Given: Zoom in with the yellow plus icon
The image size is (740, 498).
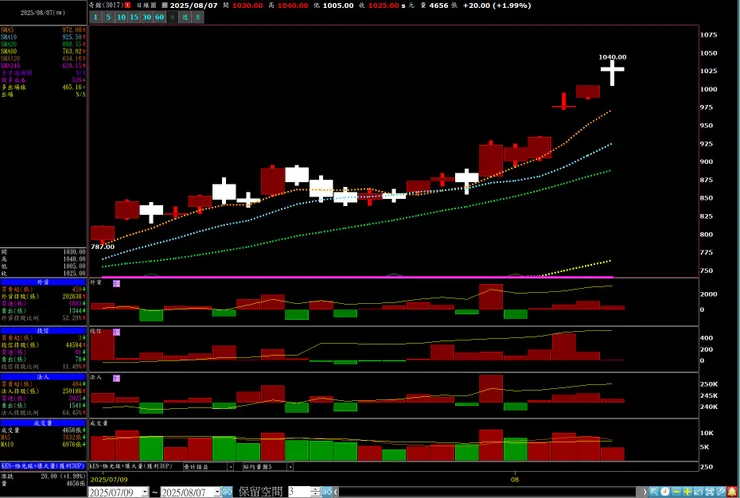Looking at the screenshot, I should [x=687, y=492].
